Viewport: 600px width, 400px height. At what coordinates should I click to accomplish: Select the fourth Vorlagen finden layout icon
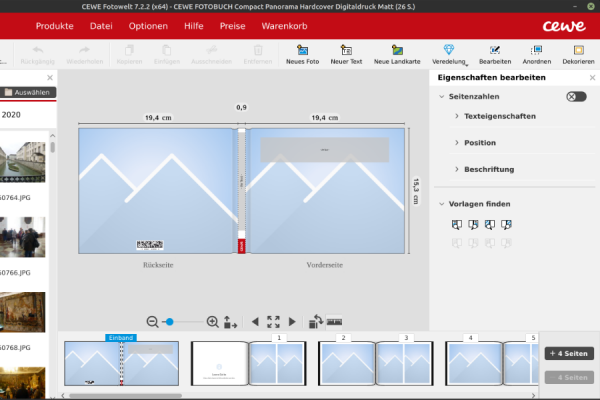(506, 225)
